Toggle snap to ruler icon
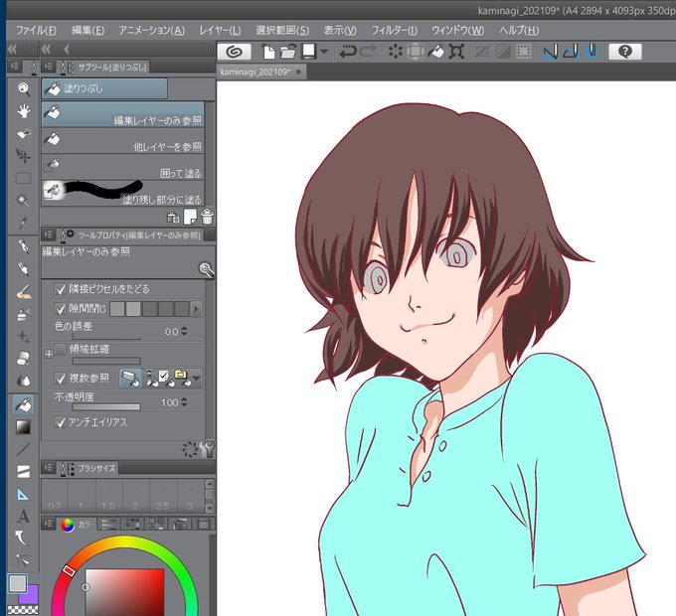This screenshot has width=676, height=616. pos(550,52)
